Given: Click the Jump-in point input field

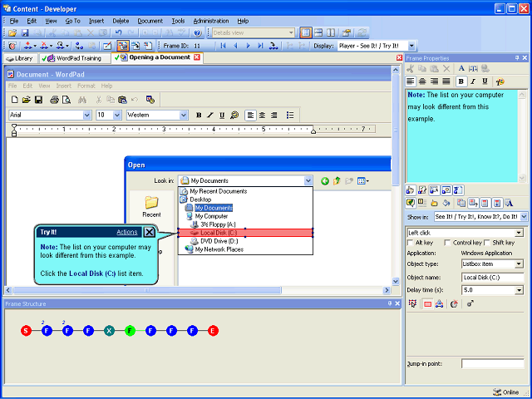Looking at the screenshot, I should (x=492, y=364).
